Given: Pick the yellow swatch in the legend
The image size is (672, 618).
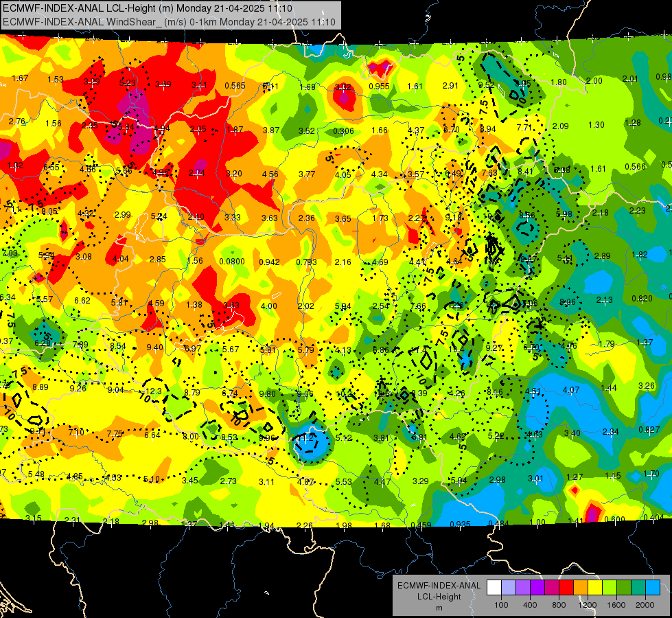Looking at the screenshot, I should point(595,588).
